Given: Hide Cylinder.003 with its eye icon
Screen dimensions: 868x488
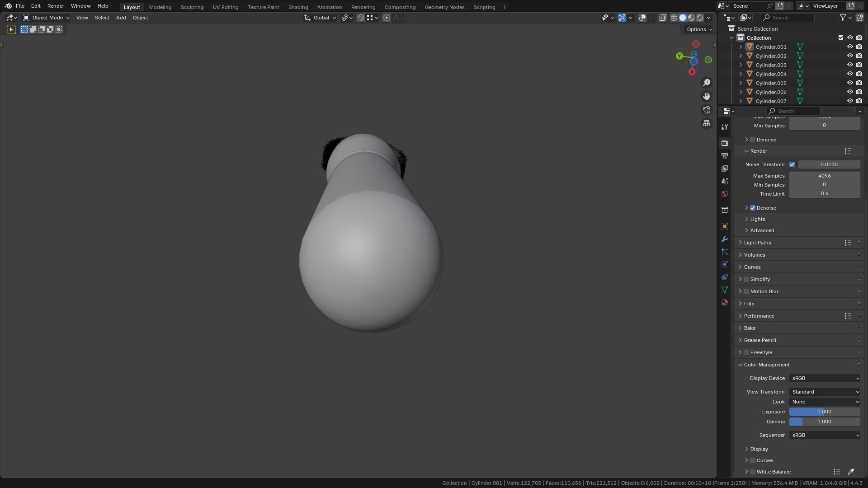Looking at the screenshot, I should click(x=850, y=65).
